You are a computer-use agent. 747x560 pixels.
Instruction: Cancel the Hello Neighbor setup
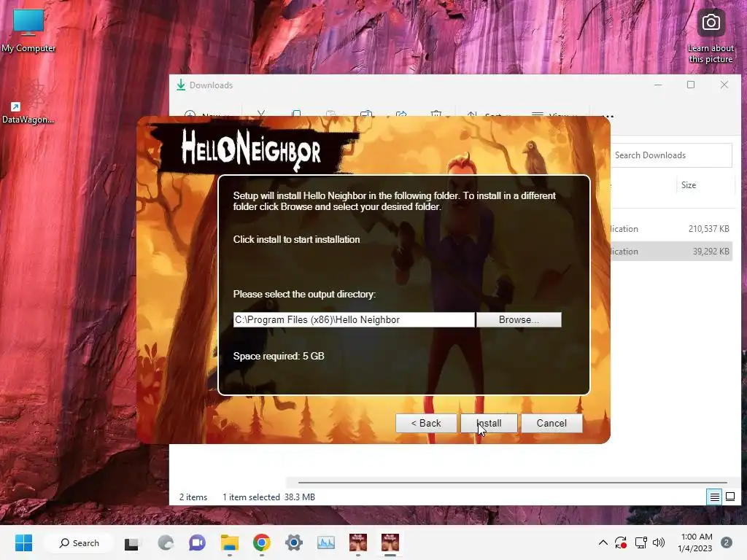point(551,423)
